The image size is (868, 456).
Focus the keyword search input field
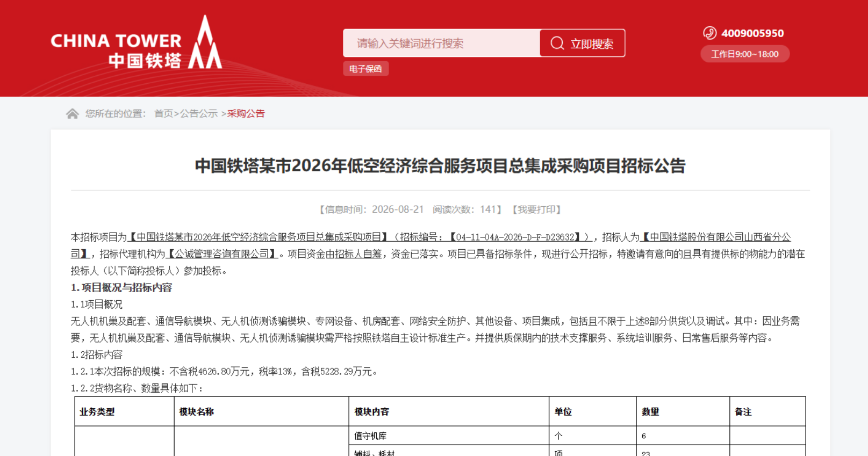coord(442,43)
